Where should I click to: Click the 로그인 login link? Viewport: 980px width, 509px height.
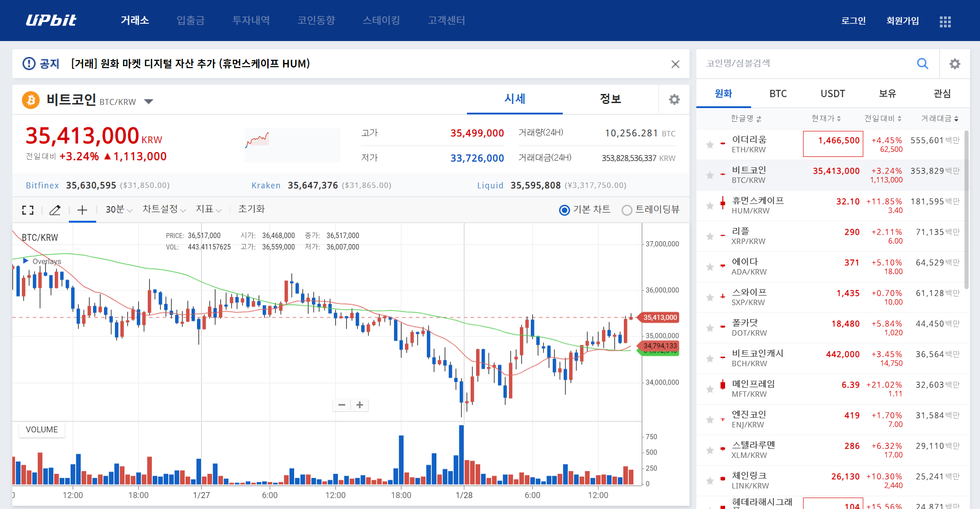854,21
